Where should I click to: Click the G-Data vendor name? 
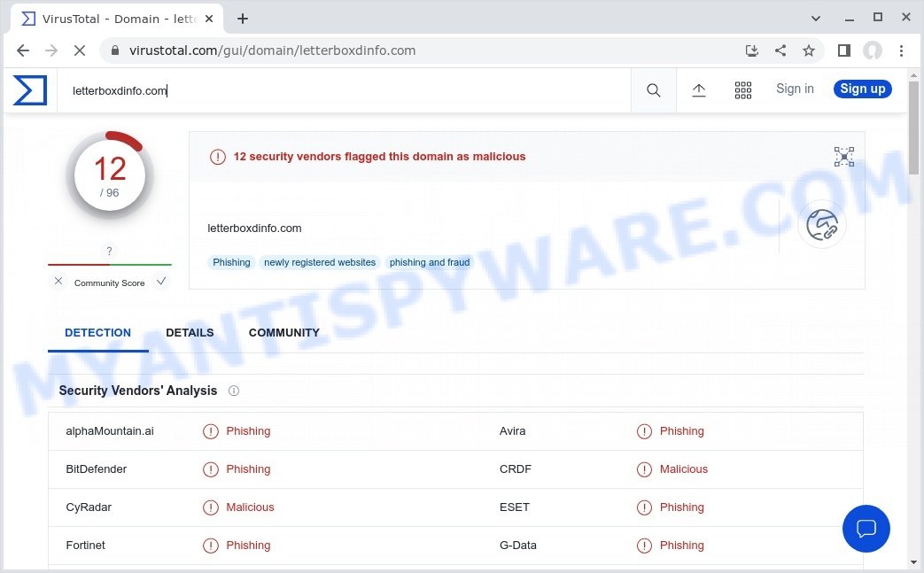click(x=518, y=546)
